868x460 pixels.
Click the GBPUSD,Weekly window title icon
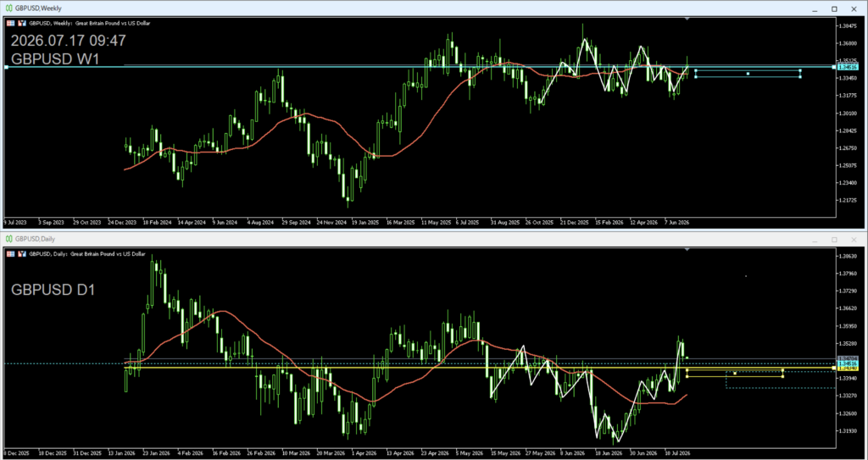pyautogui.click(x=8, y=8)
